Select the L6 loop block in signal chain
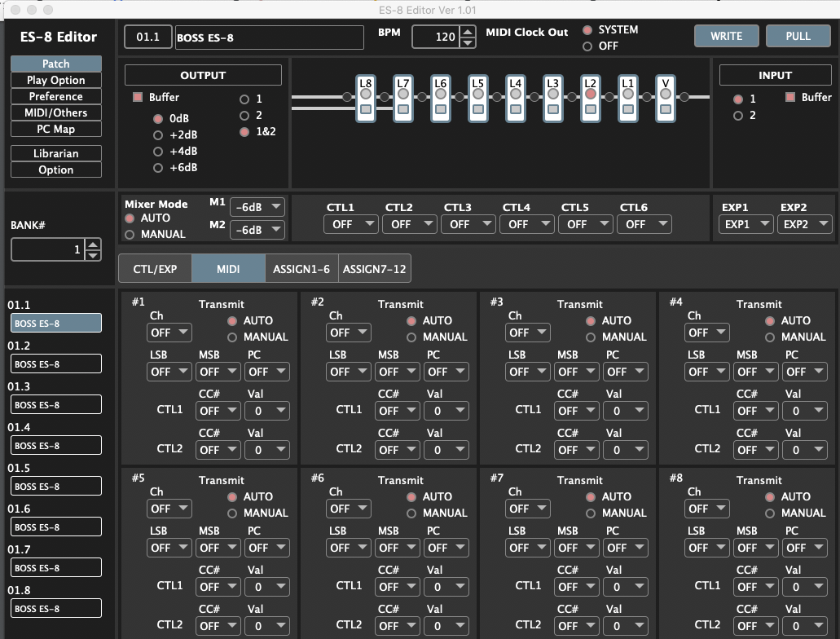 (440, 98)
